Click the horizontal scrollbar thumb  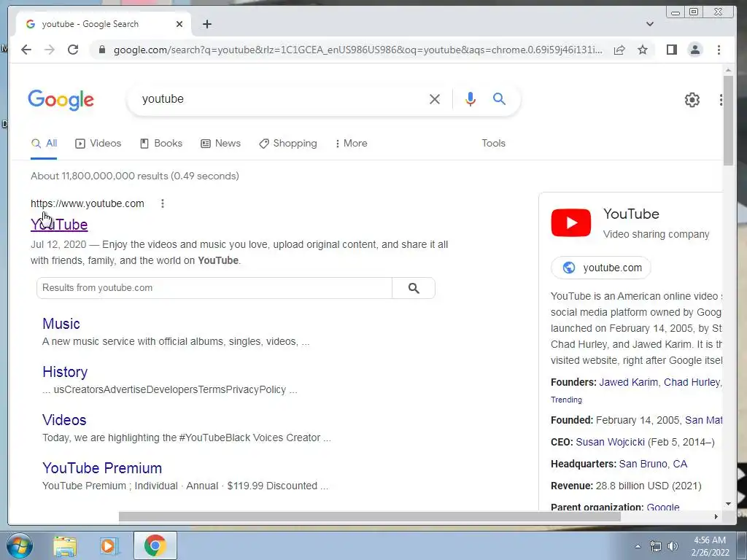tap(370, 517)
